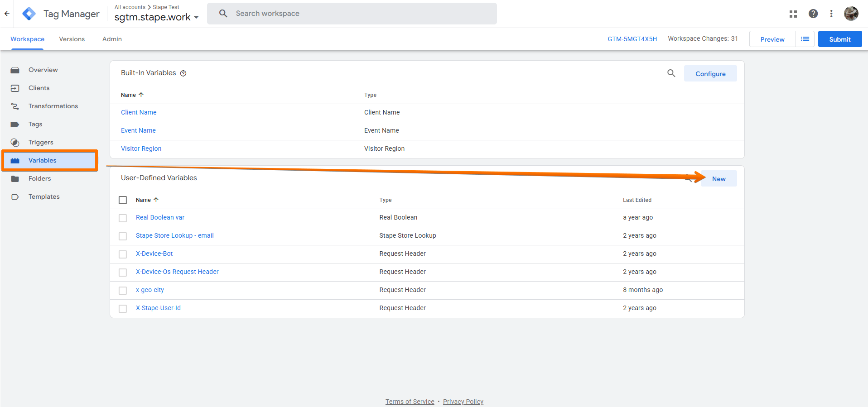Sort User-Defined Variables by Name
The image size is (868, 407).
(147, 200)
